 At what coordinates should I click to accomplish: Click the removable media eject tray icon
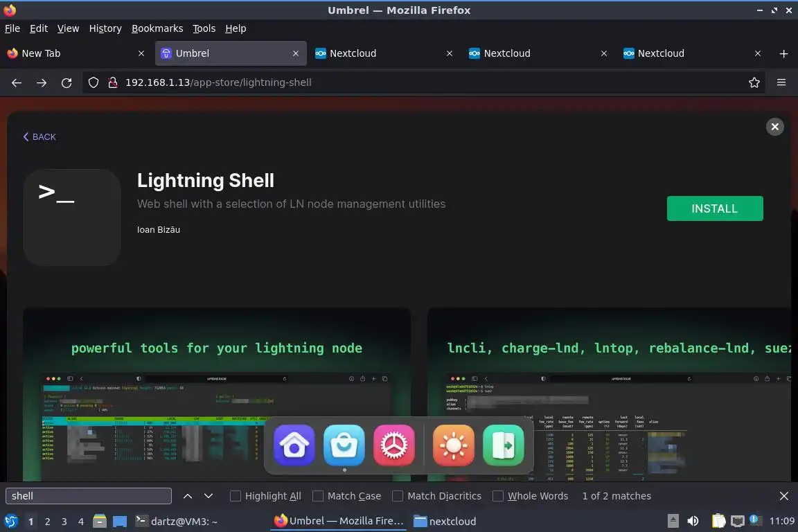click(x=673, y=521)
